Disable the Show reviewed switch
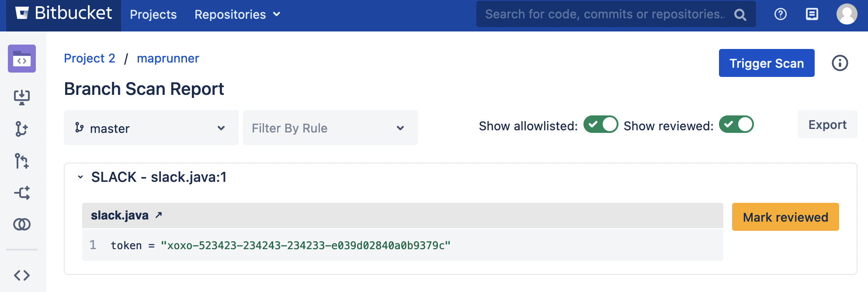The width and height of the screenshot is (868, 292). [736, 124]
